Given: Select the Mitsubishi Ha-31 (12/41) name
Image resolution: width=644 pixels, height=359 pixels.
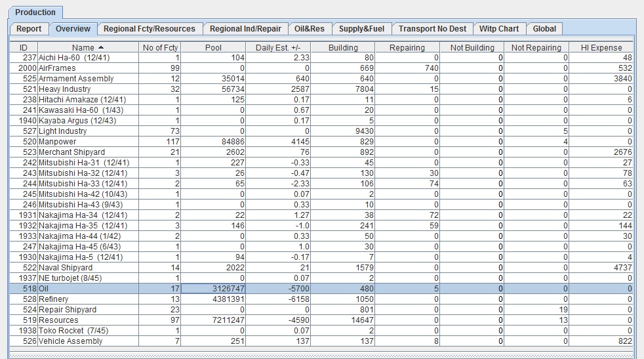Looking at the screenshot, I should 84,162.
